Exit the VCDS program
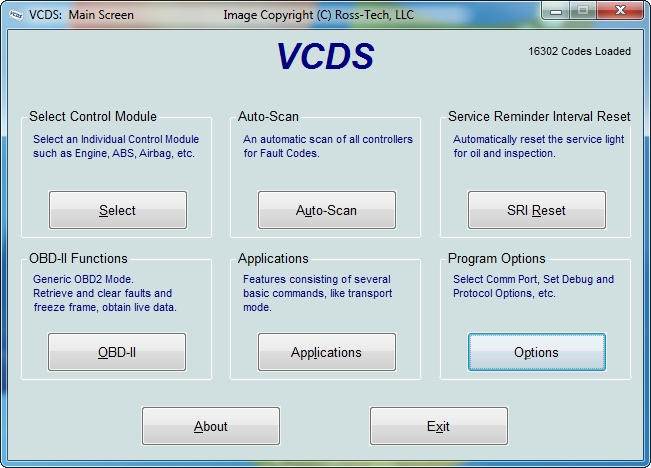This screenshot has width=651, height=468. point(439,426)
